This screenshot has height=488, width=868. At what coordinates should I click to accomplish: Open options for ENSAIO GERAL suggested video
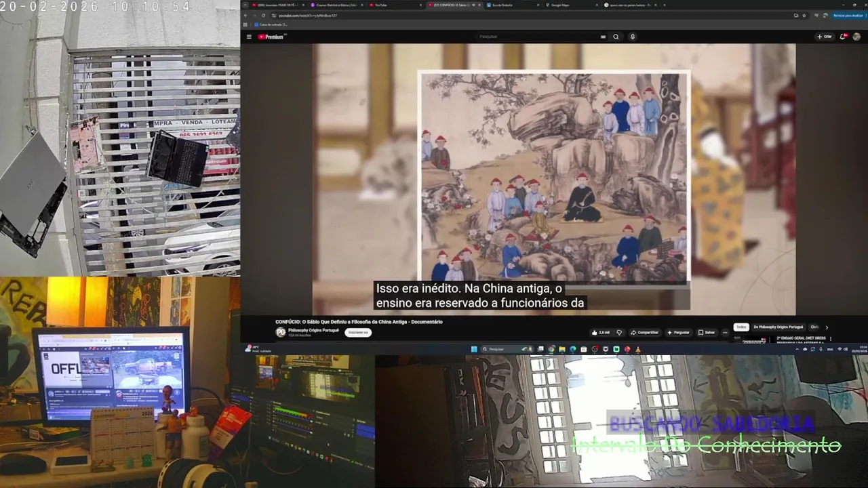(831, 338)
